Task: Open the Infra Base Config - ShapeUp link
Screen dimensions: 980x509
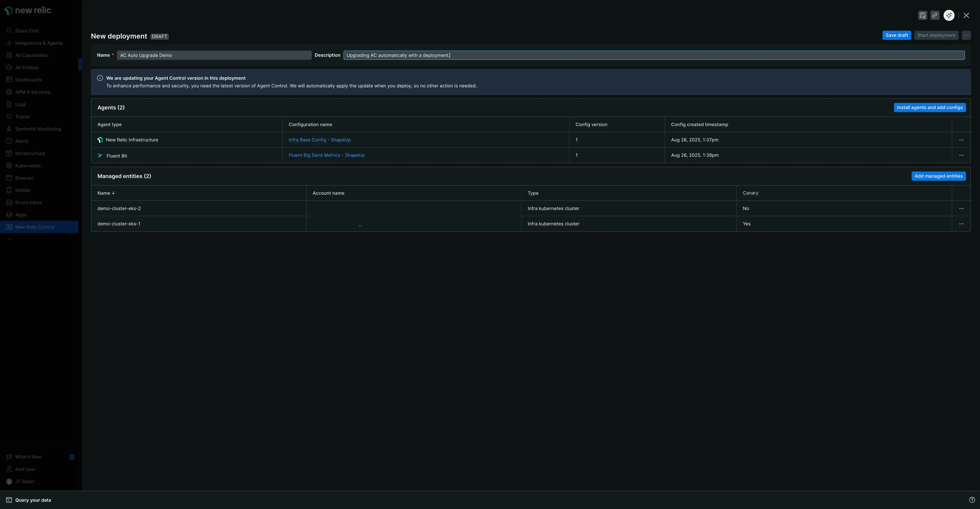Action: coord(319,140)
